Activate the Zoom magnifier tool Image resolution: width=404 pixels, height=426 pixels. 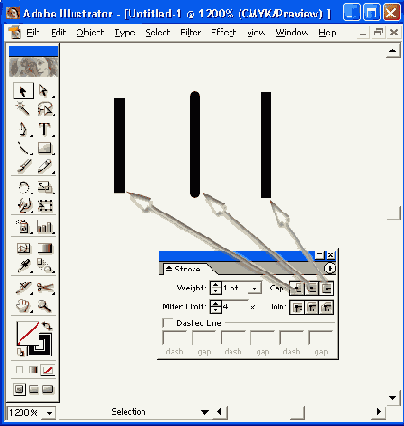pyautogui.click(x=45, y=306)
